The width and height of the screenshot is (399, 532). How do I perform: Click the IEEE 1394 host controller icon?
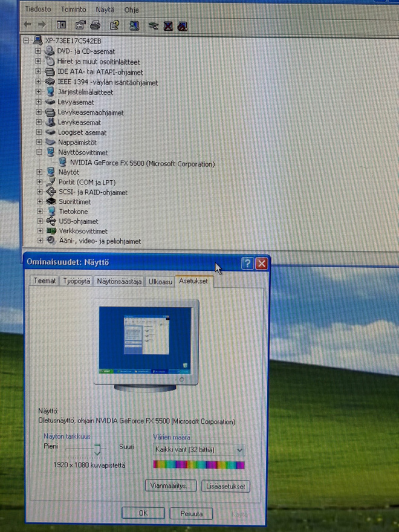(x=50, y=82)
